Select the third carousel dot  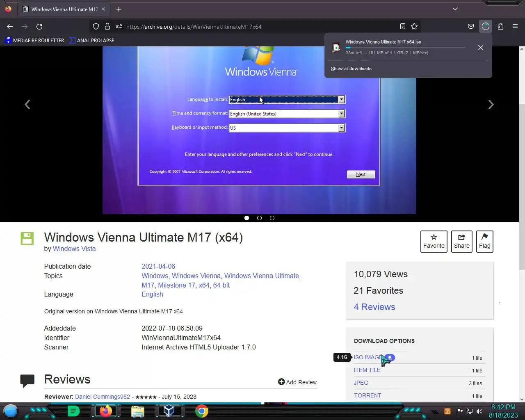click(272, 218)
